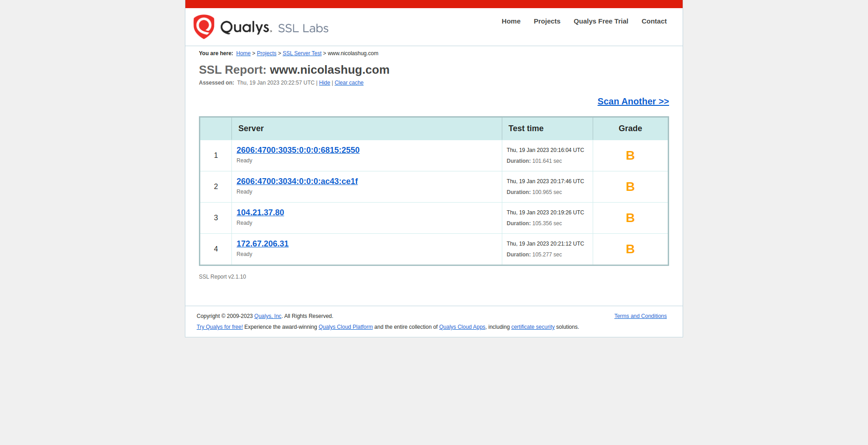Follow the Projects breadcrumb link
This screenshot has height=445, width=868.
pos(267,53)
